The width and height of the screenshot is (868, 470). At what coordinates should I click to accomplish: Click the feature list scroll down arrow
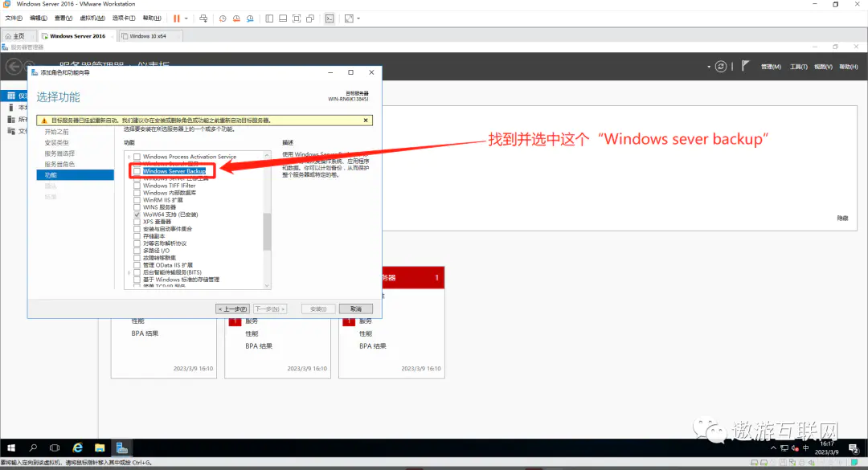[267, 285]
